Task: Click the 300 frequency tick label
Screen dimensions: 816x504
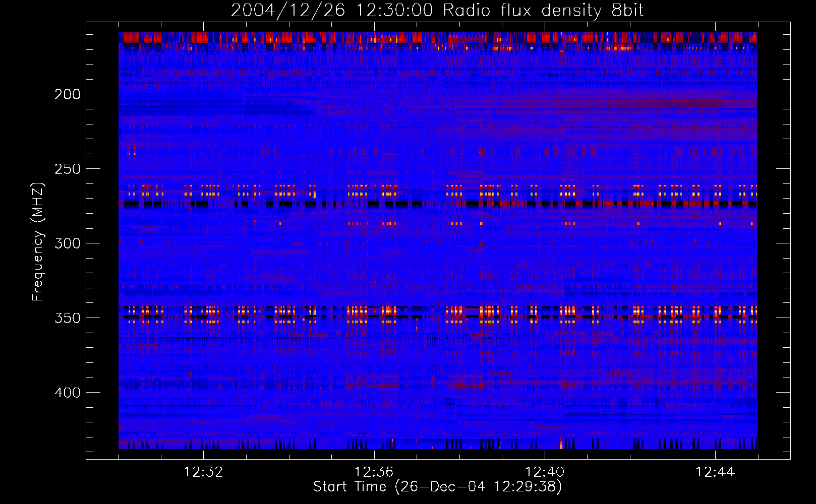Action: pyautogui.click(x=68, y=243)
